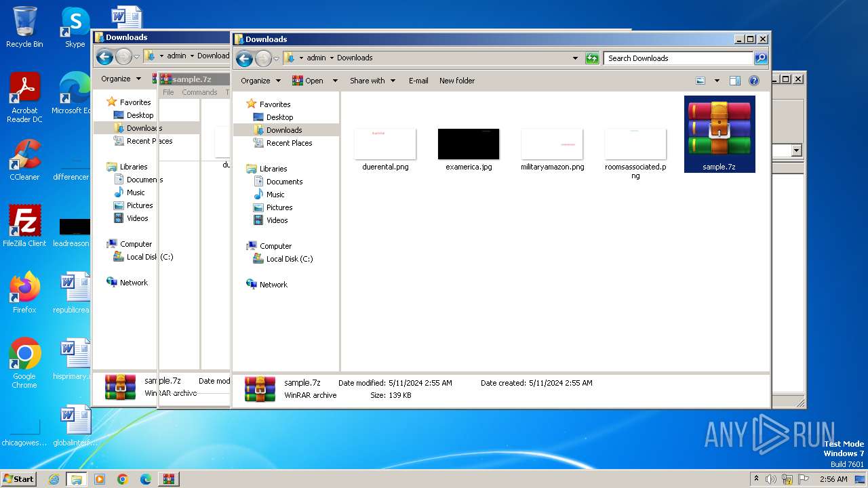
Task: Open the chicagowes desktop file
Action: click(24, 434)
